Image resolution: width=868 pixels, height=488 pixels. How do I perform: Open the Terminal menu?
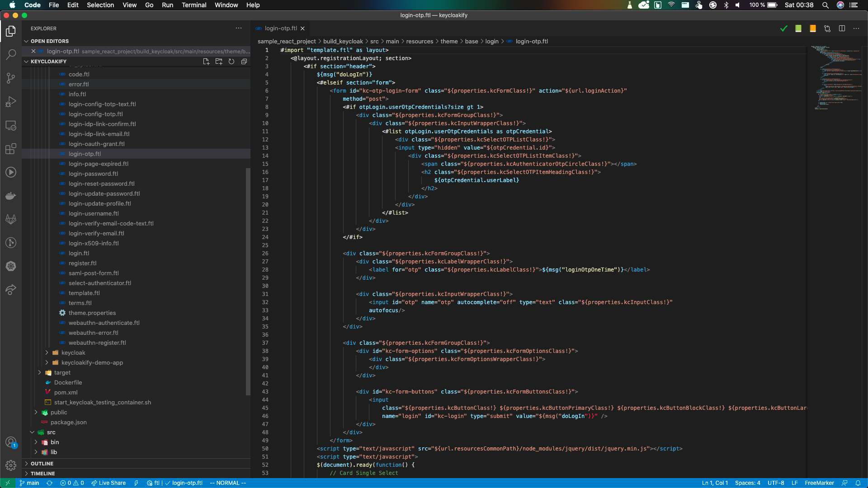click(194, 5)
